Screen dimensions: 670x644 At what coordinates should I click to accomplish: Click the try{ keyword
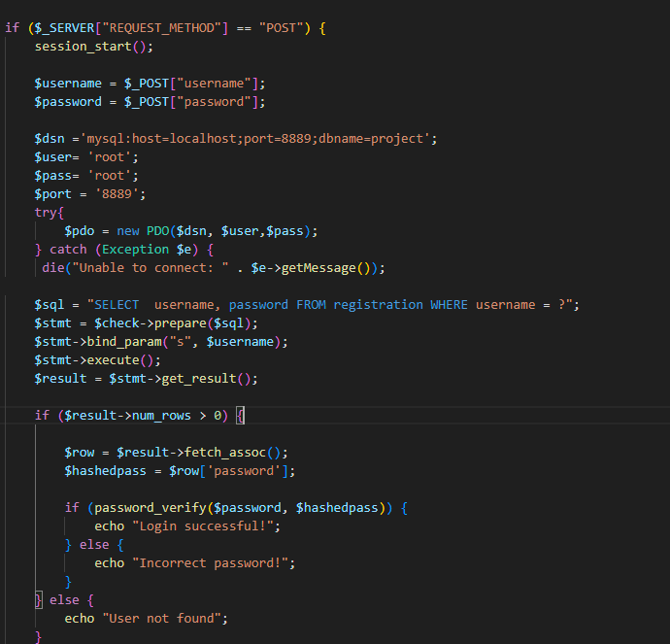coord(50,213)
